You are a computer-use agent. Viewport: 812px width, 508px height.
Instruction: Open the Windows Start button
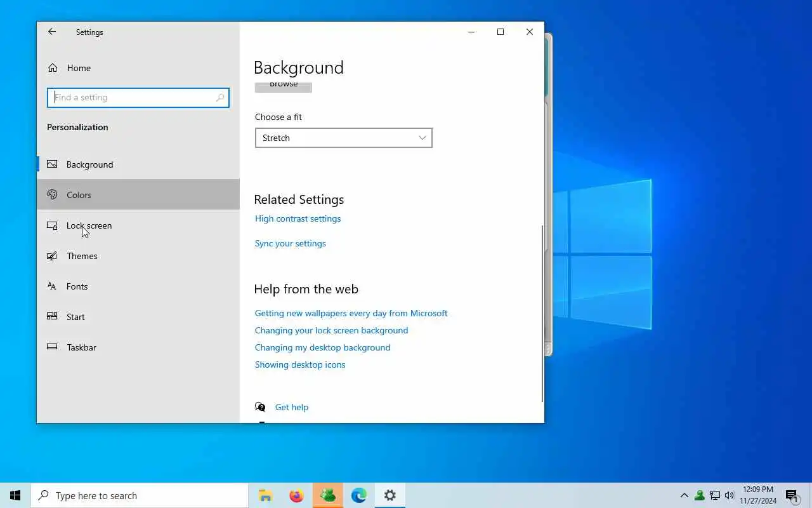click(x=15, y=495)
